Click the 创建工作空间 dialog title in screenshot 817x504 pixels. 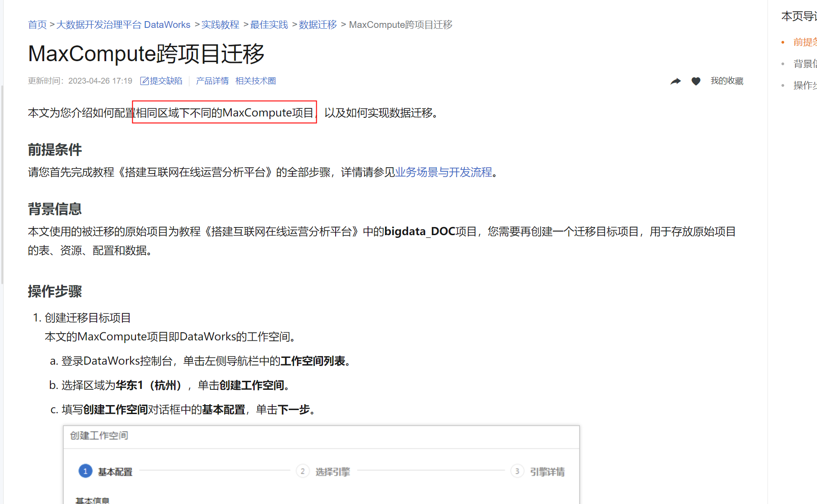(x=99, y=436)
